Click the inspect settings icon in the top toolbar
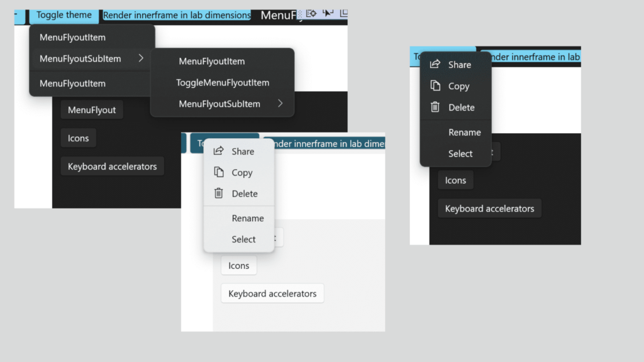The image size is (644, 362). (x=311, y=14)
